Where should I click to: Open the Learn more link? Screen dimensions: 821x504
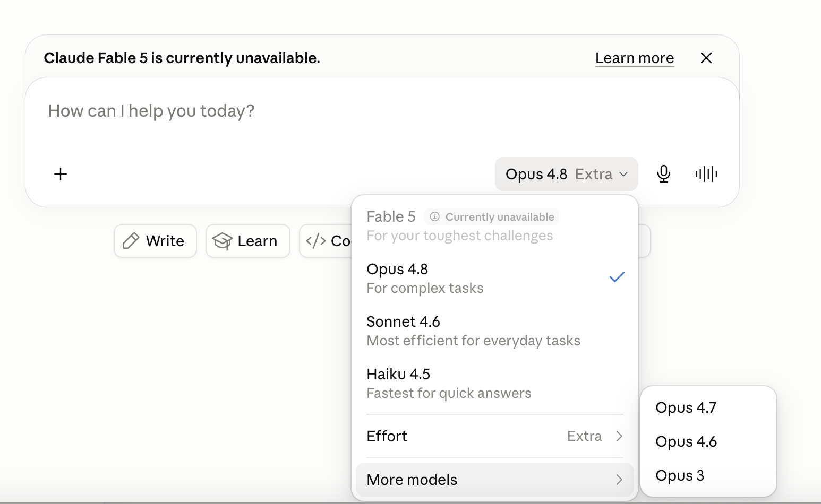tap(635, 58)
